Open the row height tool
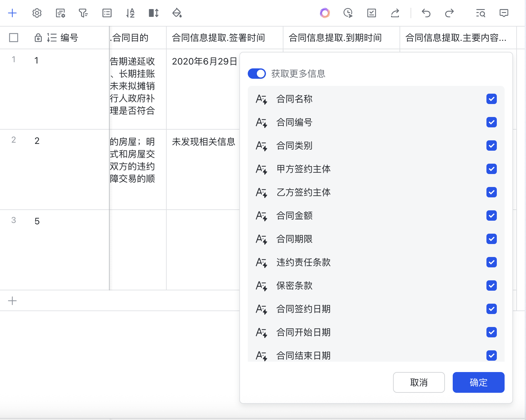Viewport: 526px width, 420px height. point(153,13)
